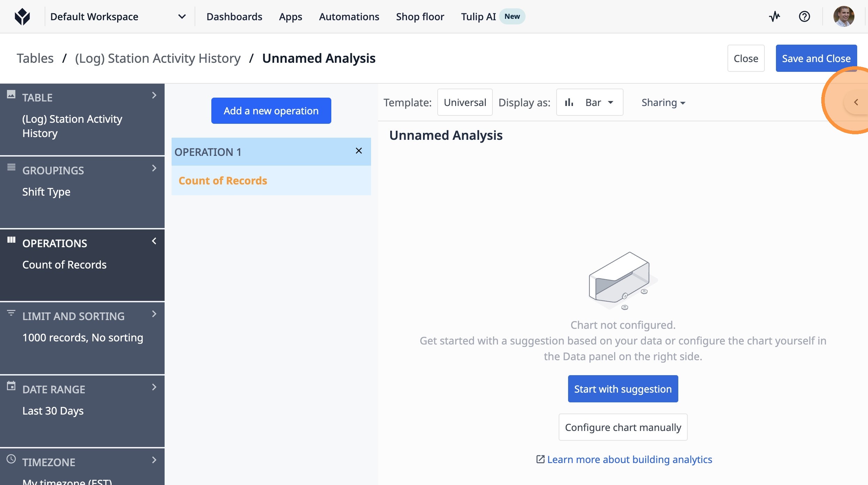Click the Tulip logo icon
Screen dimensions: 868x485
click(x=22, y=16)
